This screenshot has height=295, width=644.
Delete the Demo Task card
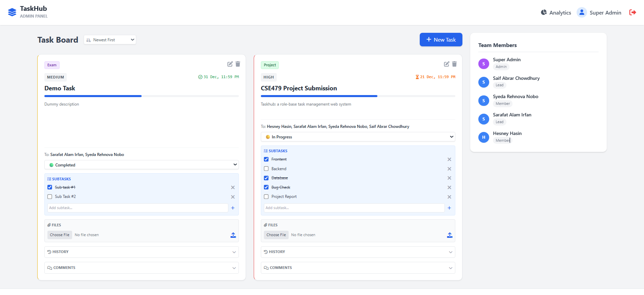coord(238,64)
